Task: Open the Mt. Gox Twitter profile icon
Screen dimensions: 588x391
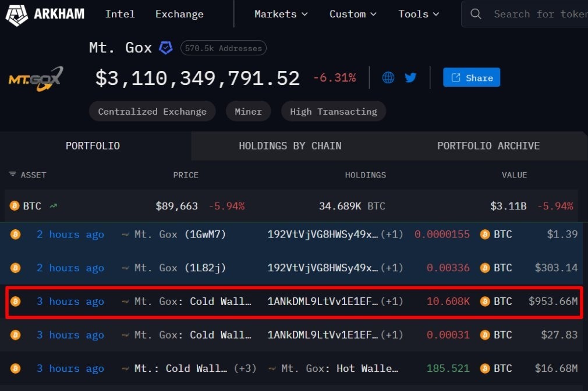Action: pos(410,77)
